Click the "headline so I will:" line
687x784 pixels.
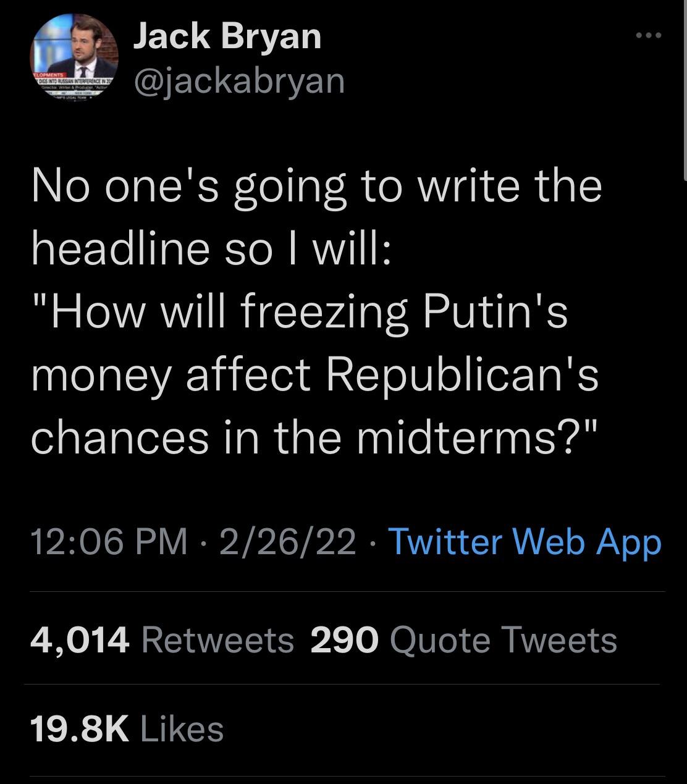[210, 249]
